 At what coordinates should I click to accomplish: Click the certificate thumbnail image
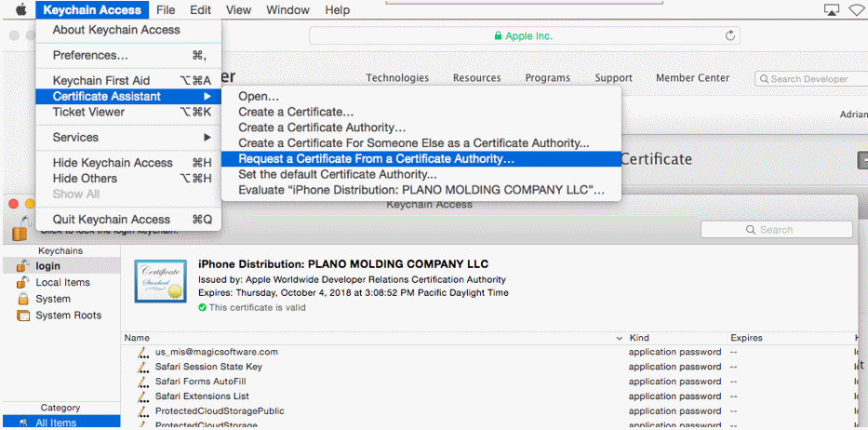pyautogui.click(x=160, y=281)
